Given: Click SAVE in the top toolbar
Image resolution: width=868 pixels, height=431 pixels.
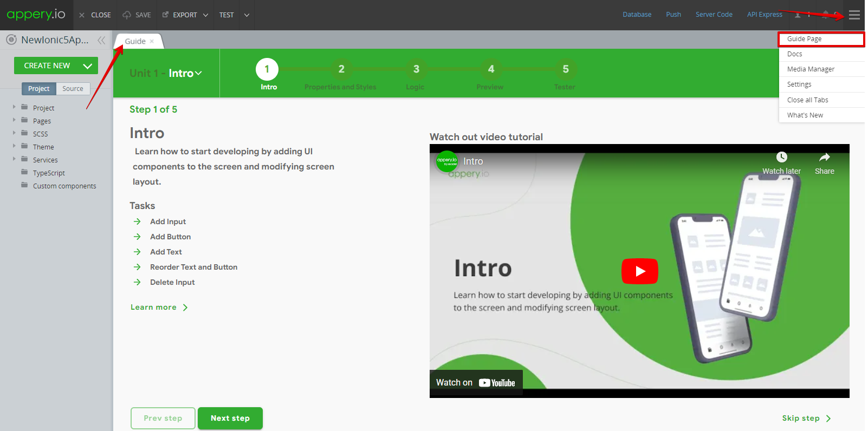Looking at the screenshot, I should (137, 15).
